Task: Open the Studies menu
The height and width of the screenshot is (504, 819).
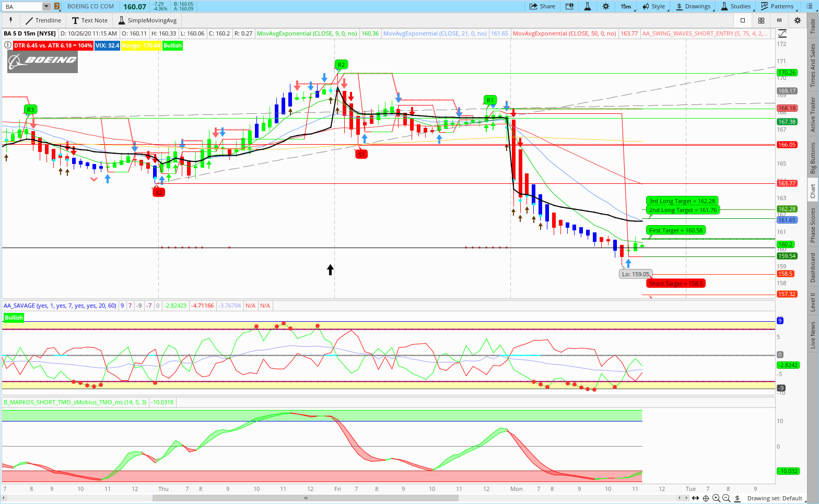Action: click(x=735, y=6)
